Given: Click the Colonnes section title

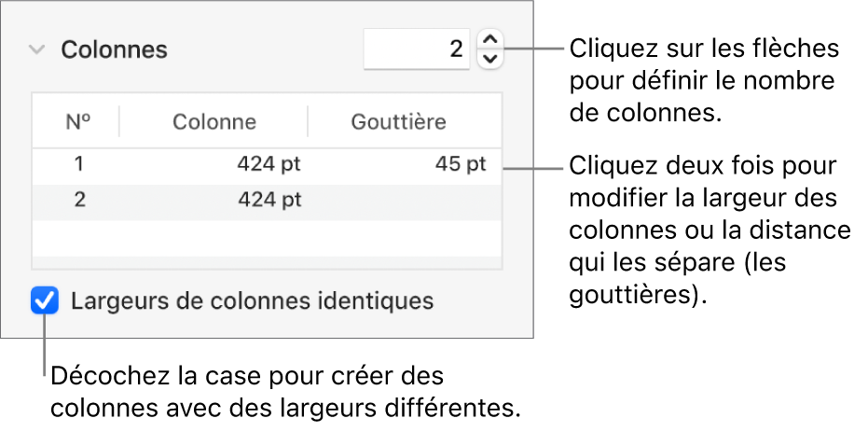Looking at the screenshot, I should point(114,50).
